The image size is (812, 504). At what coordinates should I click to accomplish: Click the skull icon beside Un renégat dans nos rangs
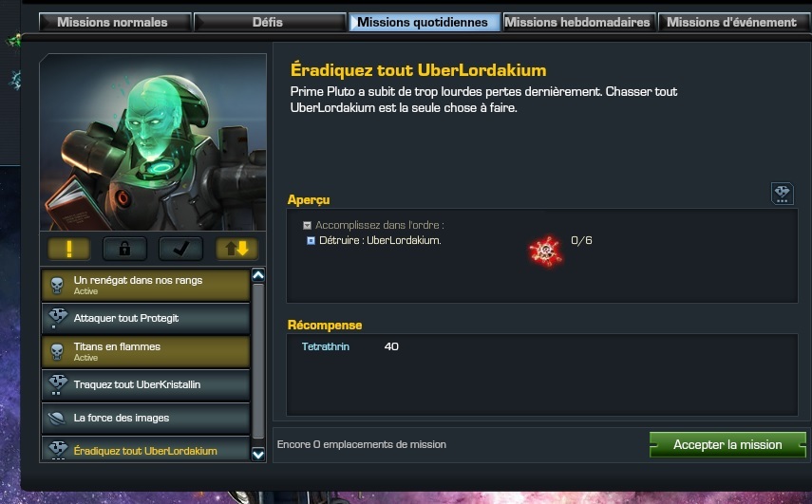point(57,285)
